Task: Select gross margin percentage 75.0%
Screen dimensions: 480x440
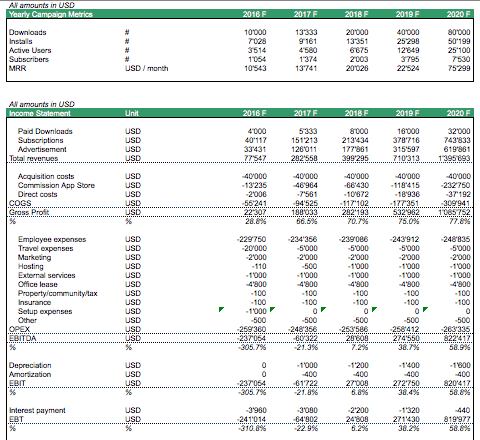Action: click(409, 221)
